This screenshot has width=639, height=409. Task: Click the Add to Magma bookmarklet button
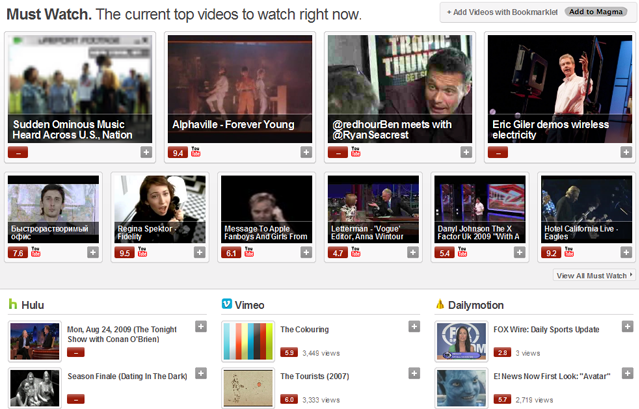coord(595,12)
